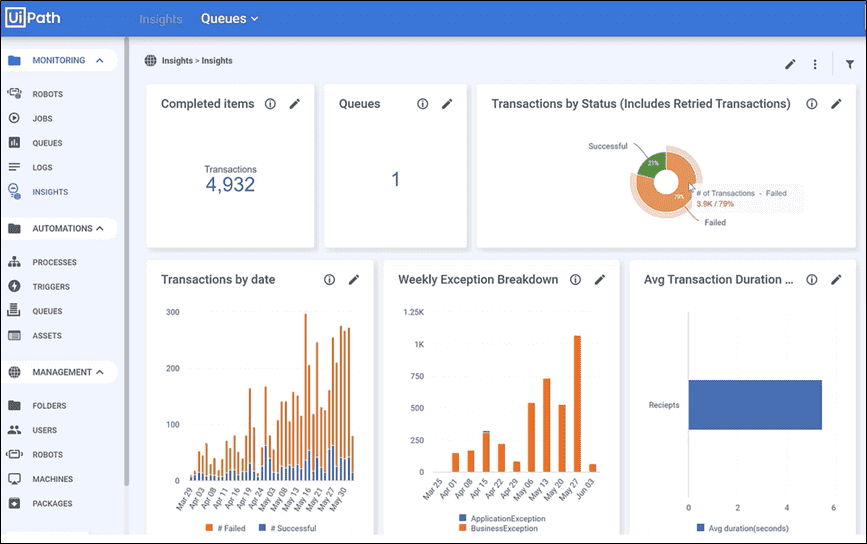Toggle the Avg duration(seconds) legend entry
Image resolution: width=867 pixels, height=544 pixels.
click(x=743, y=528)
